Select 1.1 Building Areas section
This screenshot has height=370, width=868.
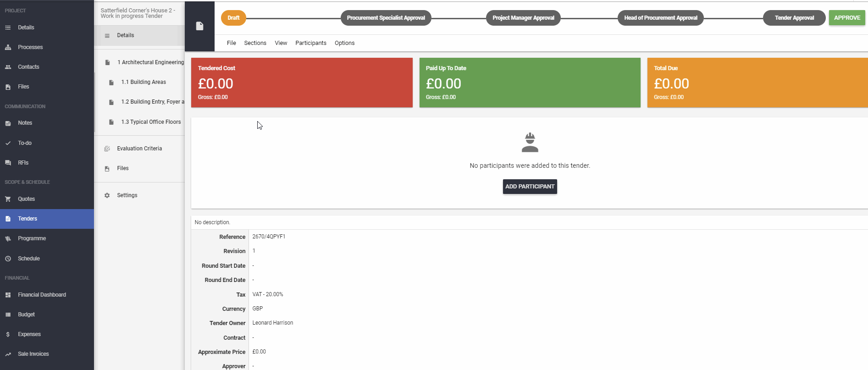point(144,82)
